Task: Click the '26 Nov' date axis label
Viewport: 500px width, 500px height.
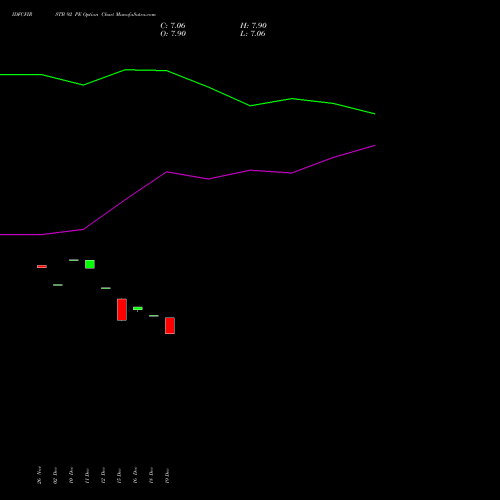Action: pos(39,475)
